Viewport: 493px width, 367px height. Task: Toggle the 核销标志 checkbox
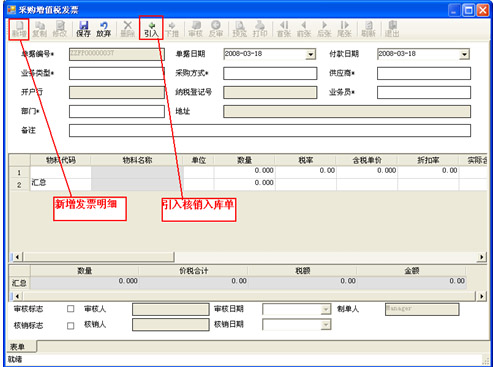(x=71, y=325)
